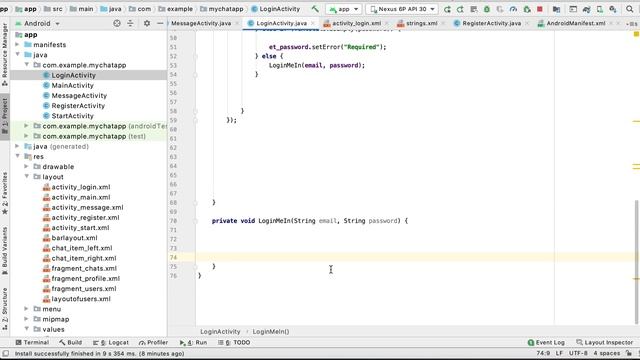Open the Build tool window button
This screenshot has width=640, height=360.
70,342
